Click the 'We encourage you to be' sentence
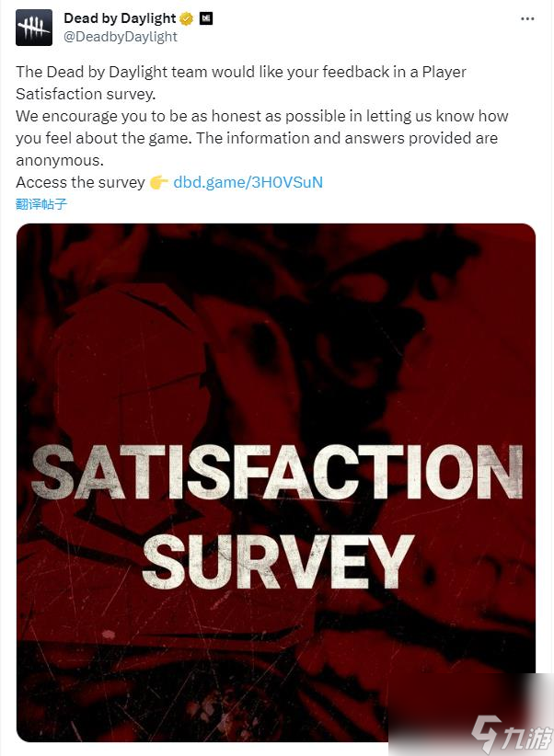The image size is (554, 756). tap(112, 116)
